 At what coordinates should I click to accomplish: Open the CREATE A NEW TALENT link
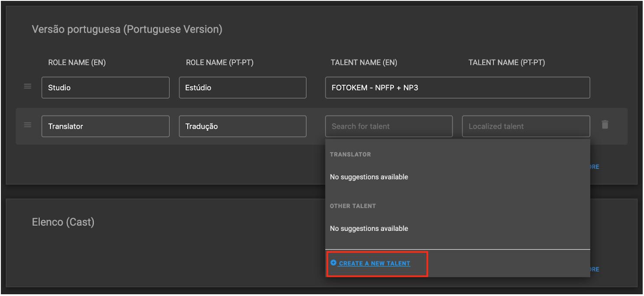[x=375, y=263]
